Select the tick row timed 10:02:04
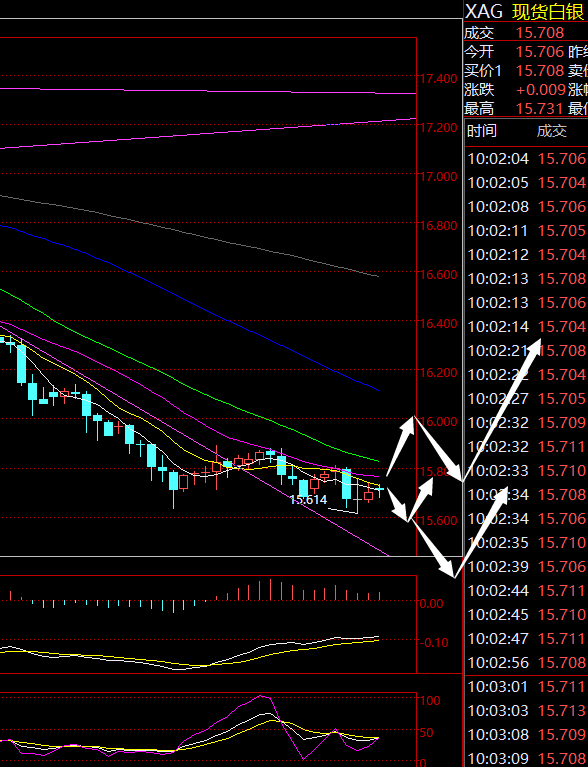This screenshot has height=767, width=588. 527,158
